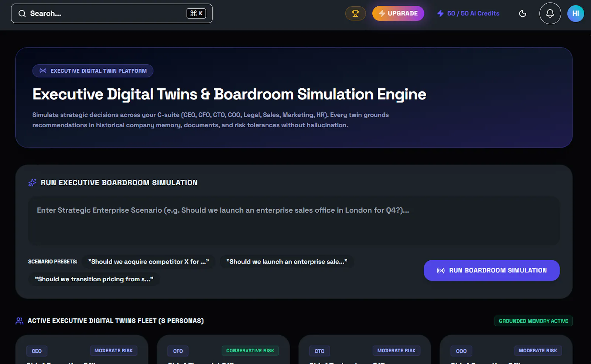Image resolution: width=591 pixels, height=364 pixels.
Task: Click the CFO persona tag
Action: pyautogui.click(x=178, y=351)
